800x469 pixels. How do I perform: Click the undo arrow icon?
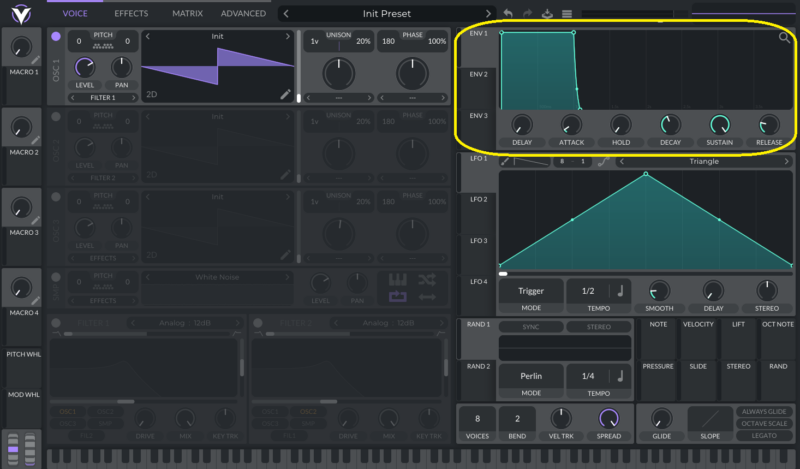click(508, 14)
